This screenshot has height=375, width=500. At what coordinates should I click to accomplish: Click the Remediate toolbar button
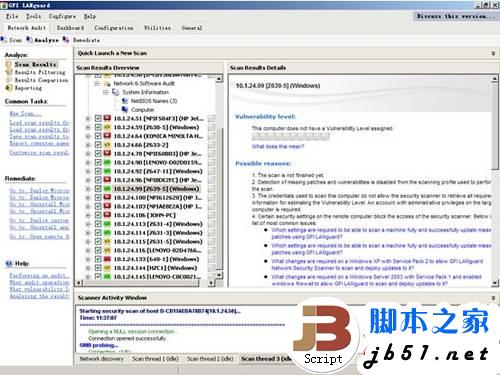pos(81,40)
